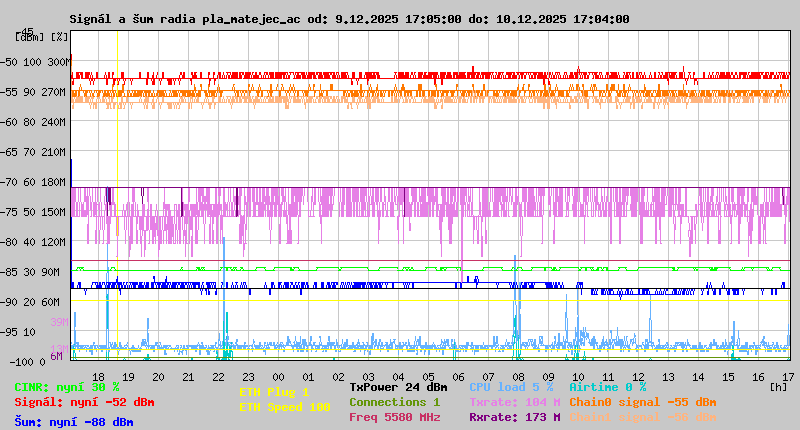Image resolution: width=800 pixels, height=430 pixels.
Task: Click the 'Txrate: 104 M' legend entry
Action: point(515,402)
